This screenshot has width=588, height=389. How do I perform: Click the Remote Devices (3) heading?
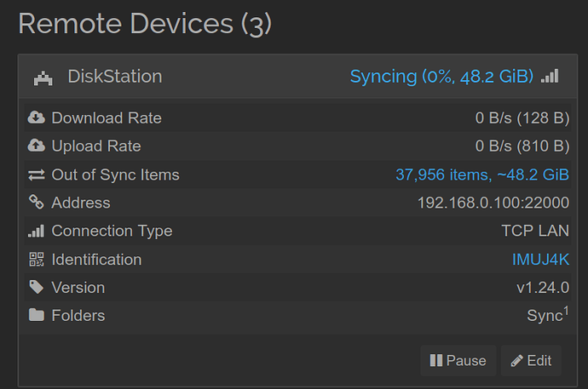tap(145, 24)
